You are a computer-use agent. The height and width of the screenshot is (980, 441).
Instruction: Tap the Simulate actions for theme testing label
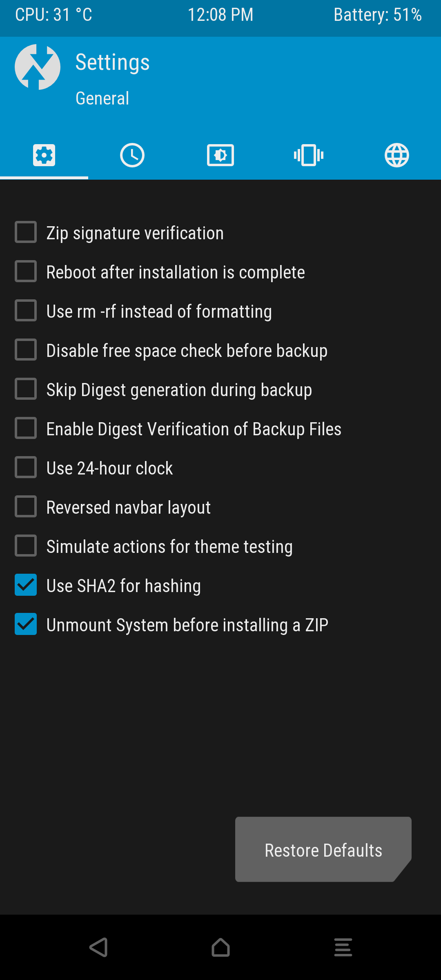(x=169, y=547)
